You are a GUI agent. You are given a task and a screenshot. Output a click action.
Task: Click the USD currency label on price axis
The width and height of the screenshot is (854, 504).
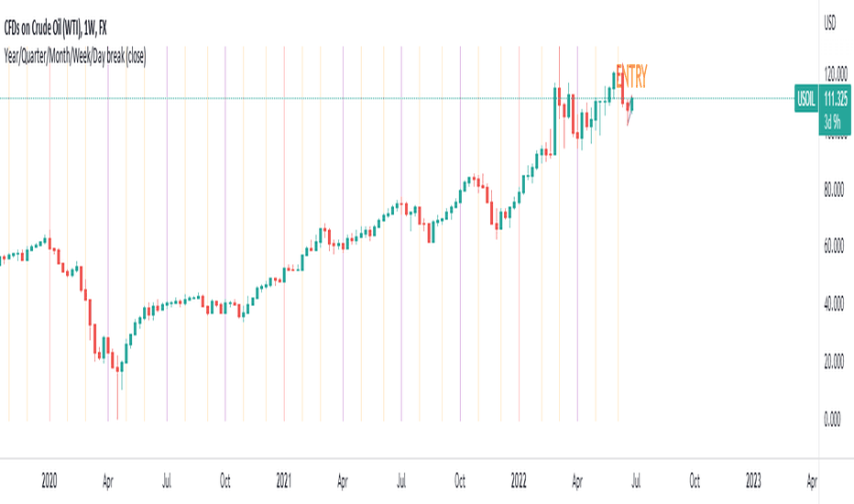[x=829, y=22]
